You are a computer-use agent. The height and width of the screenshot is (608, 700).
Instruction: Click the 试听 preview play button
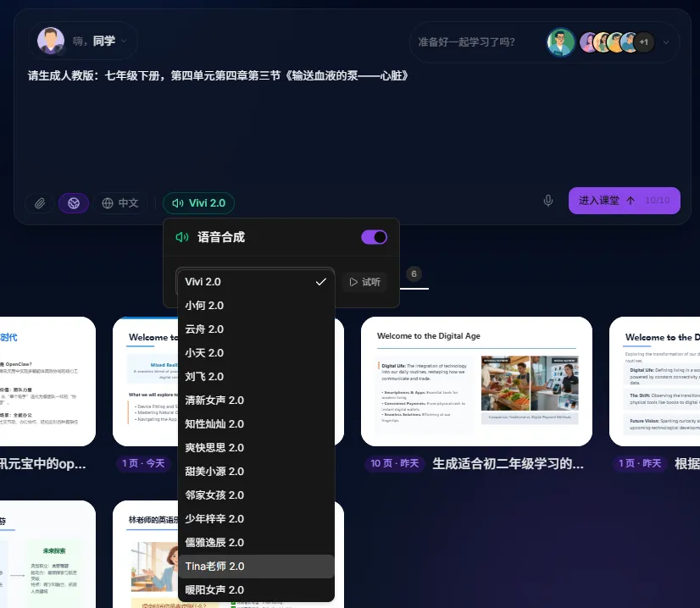click(x=364, y=282)
